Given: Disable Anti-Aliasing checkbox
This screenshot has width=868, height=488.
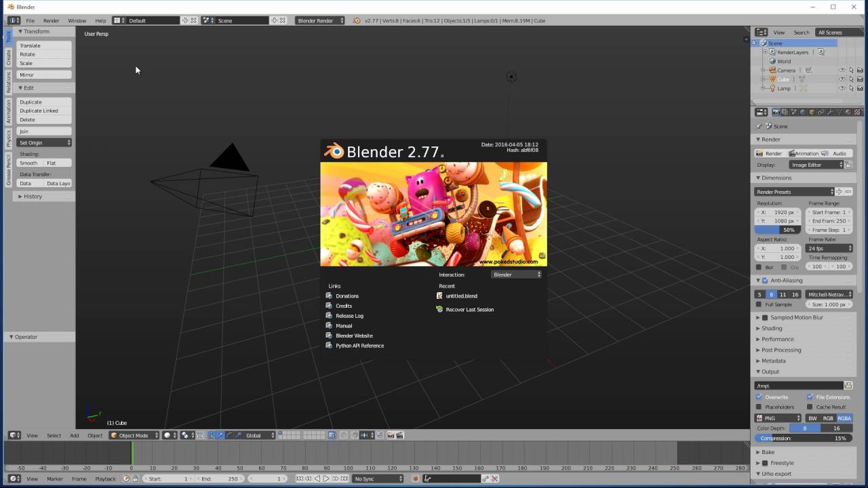Looking at the screenshot, I should (x=765, y=280).
